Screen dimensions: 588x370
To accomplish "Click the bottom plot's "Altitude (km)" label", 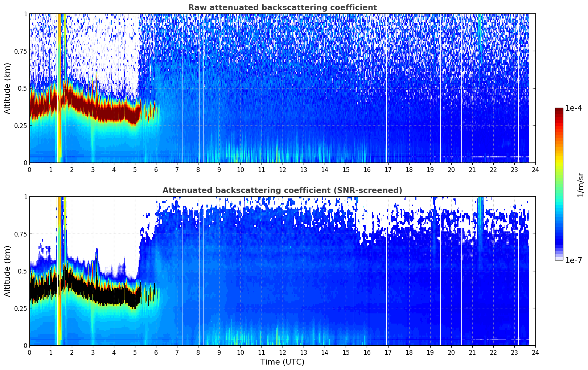I will coord(8,271).
